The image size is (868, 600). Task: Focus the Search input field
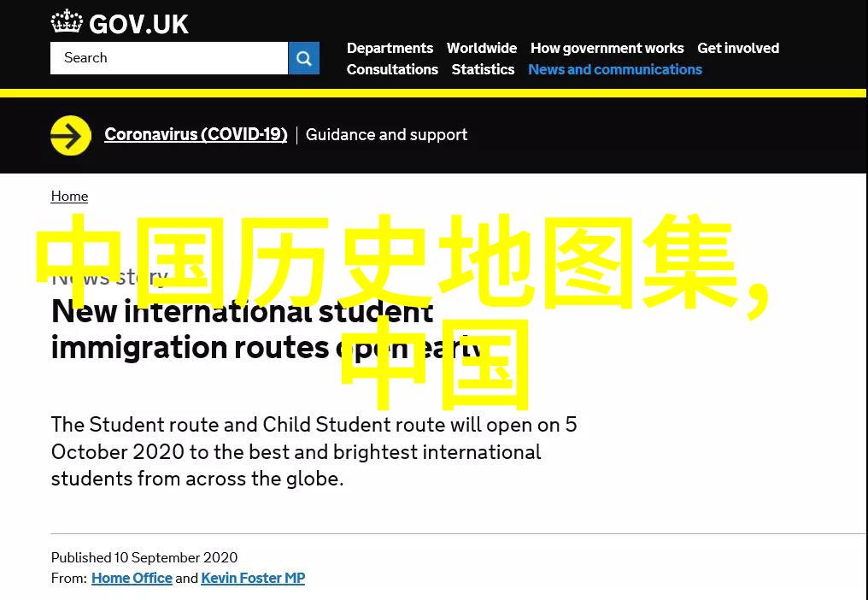(168, 58)
